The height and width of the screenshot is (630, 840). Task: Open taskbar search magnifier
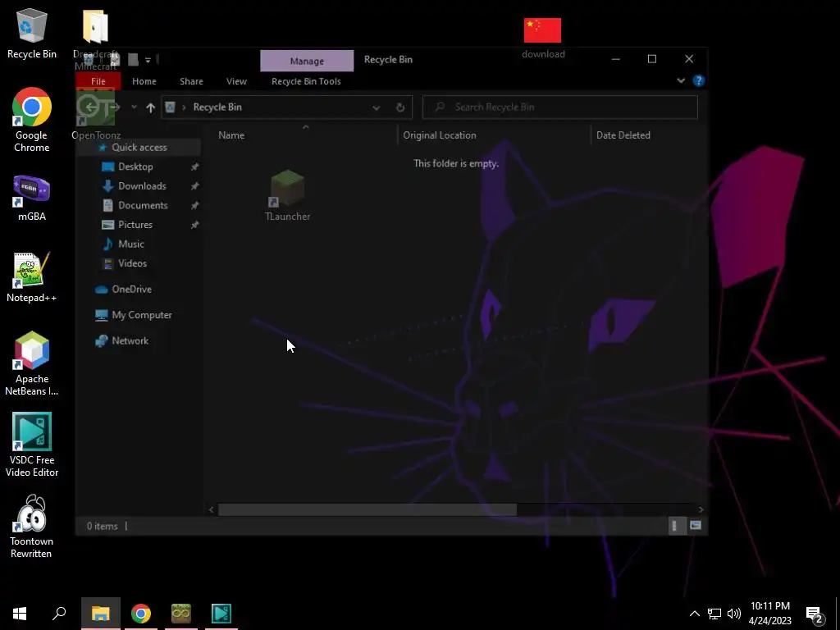pos(59,614)
